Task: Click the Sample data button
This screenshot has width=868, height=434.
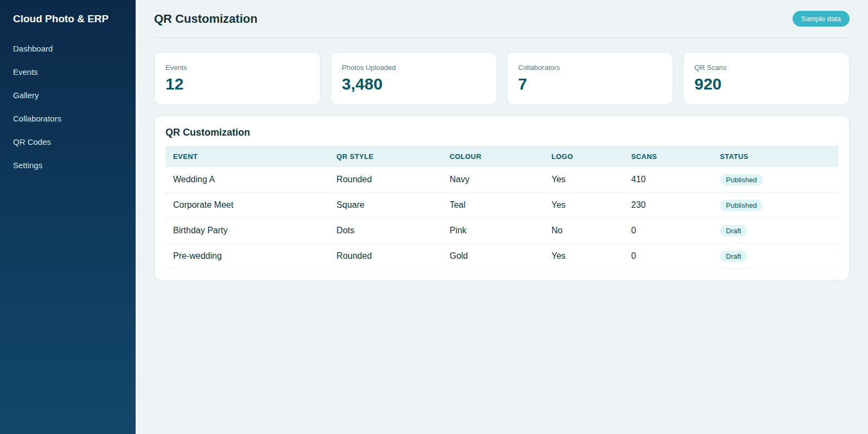Action: [x=821, y=18]
